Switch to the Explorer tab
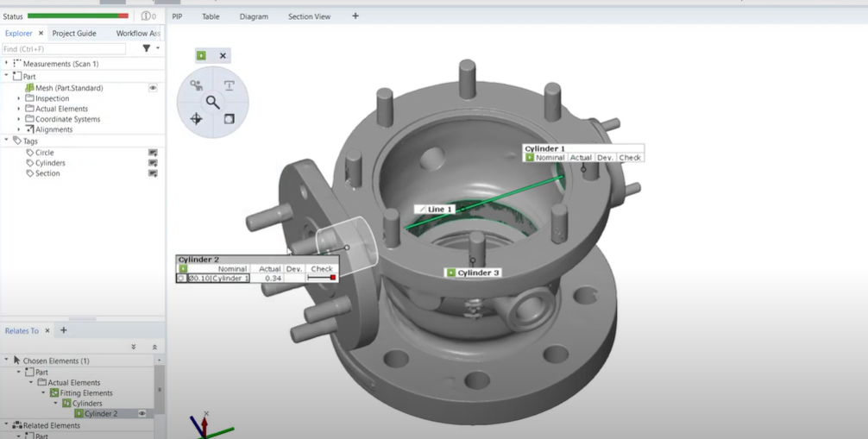Viewport: 868px width, 439px height. pos(18,34)
